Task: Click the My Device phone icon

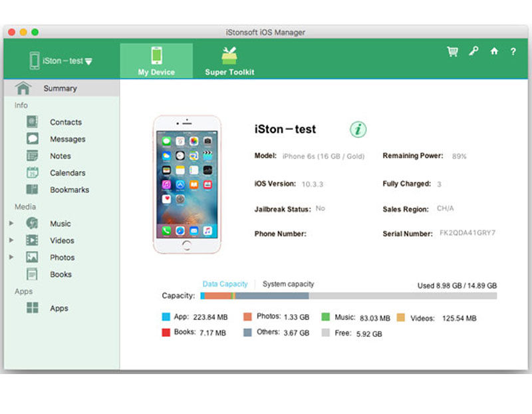Action: 156,55
